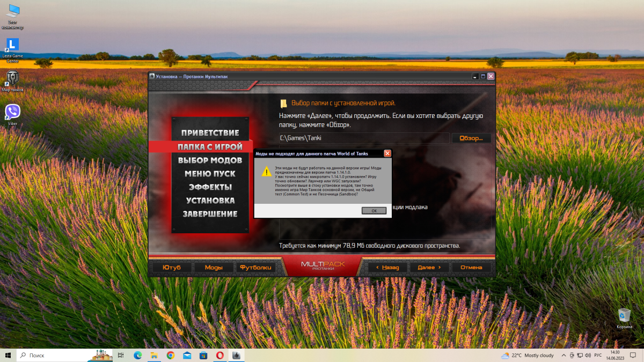Open Viber desktop shortcut
The image size is (644, 362).
click(12, 115)
